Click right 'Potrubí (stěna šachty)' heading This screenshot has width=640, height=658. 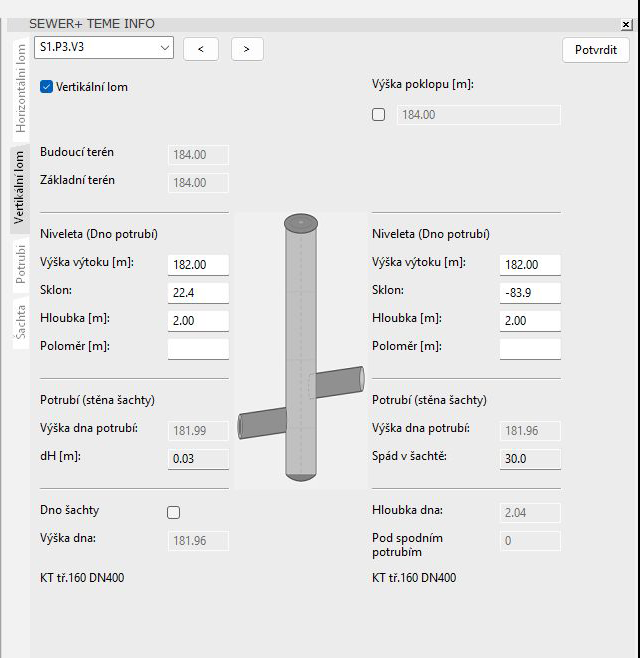click(429, 400)
